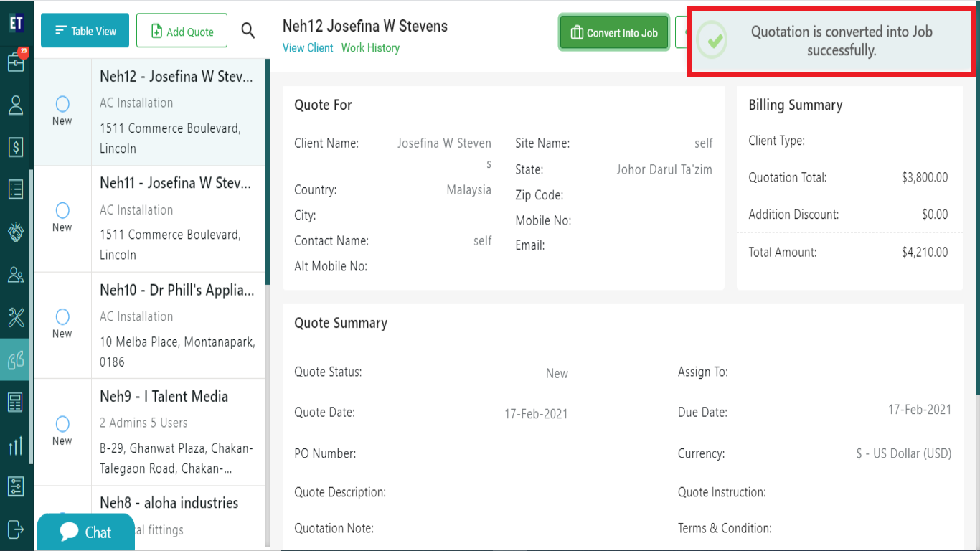Viewport: 980px width, 551px height.
Task: Open the invoices dollar icon in sidebar
Action: pyautogui.click(x=16, y=148)
